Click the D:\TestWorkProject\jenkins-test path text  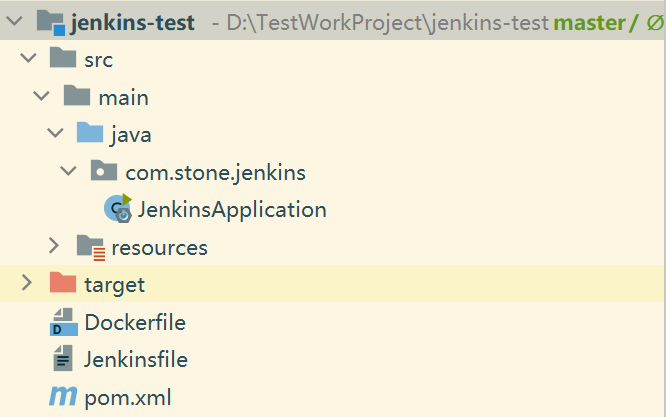tap(388, 23)
